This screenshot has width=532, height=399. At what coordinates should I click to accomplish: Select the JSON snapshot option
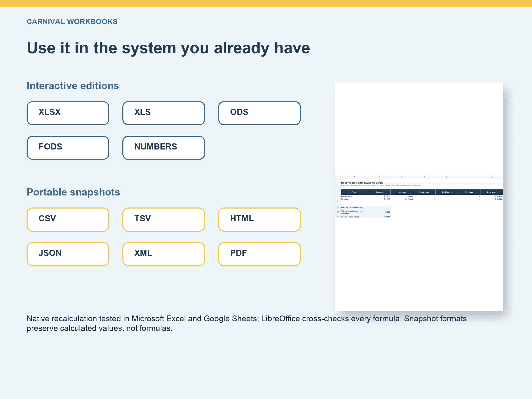pyautogui.click(x=68, y=254)
